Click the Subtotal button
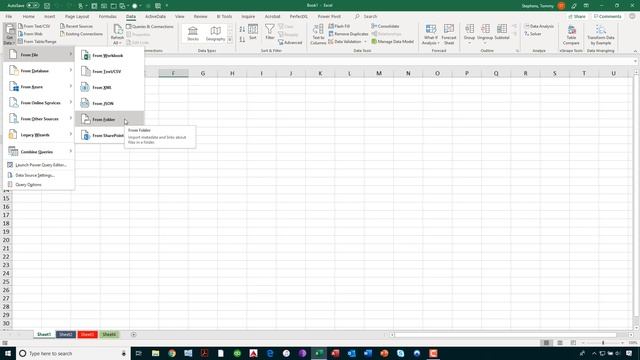Screen dimensions: 640x360 [502, 32]
